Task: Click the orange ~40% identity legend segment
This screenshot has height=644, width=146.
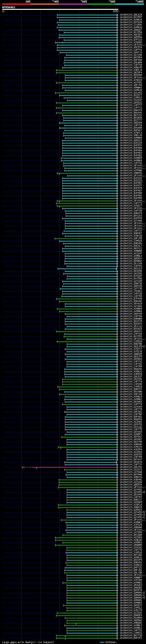Action: (45, 4)
